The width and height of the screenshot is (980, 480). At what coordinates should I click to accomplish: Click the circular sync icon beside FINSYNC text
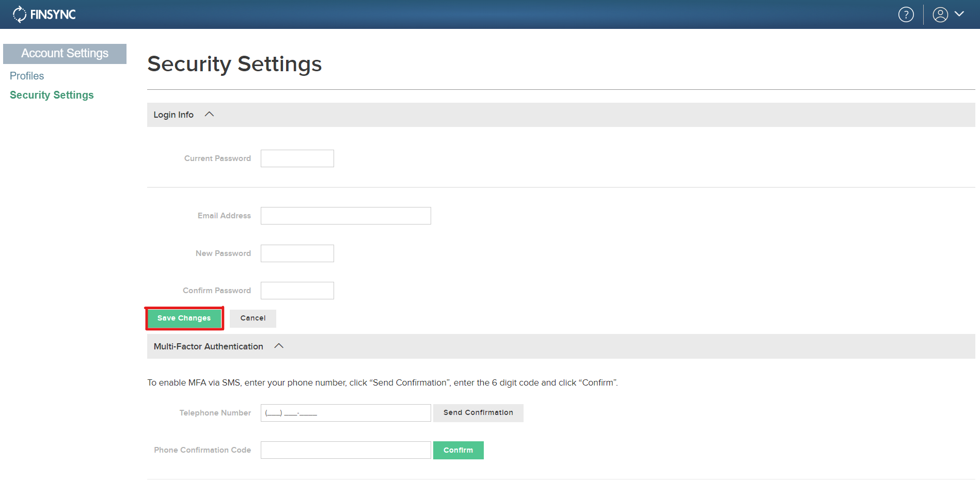click(x=19, y=14)
